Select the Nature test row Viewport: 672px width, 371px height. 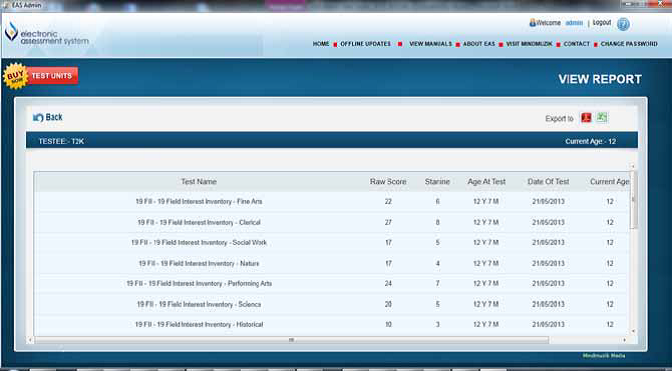[x=332, y=263]
